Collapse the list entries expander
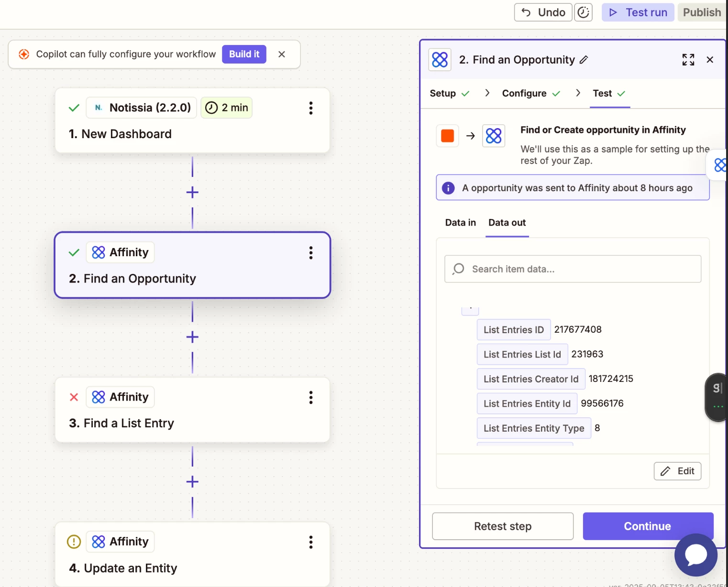Screen dimensions: 728x587 (x=470, y=310)
